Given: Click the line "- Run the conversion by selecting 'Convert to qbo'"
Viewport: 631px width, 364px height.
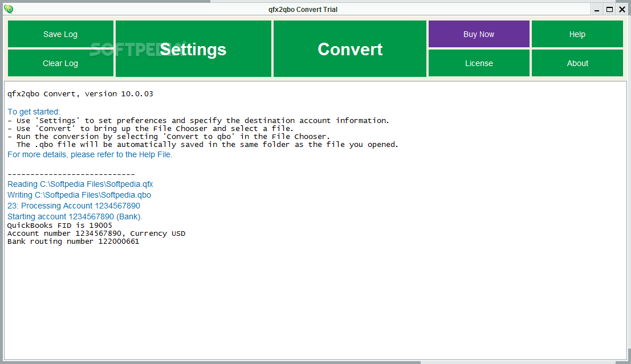Looking at the screenshot, I should point(169,136).
